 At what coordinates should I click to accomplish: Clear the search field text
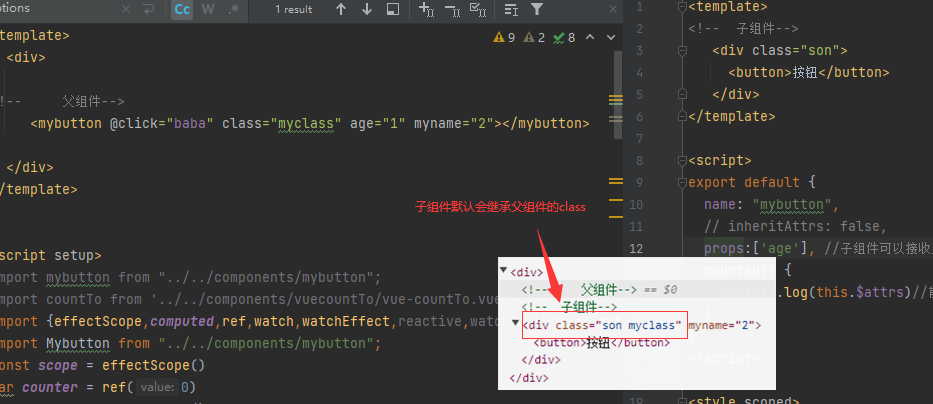click(x=126, y=10)
